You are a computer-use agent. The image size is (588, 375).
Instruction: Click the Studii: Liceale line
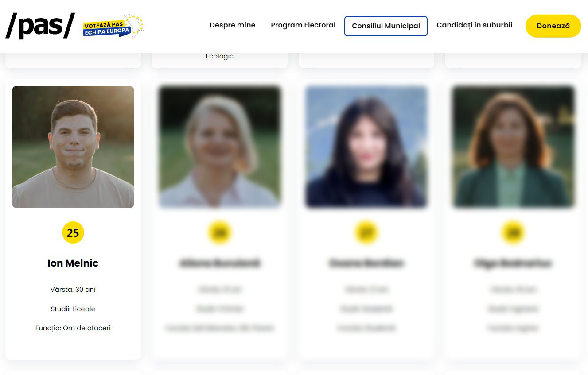click(73, 309)
